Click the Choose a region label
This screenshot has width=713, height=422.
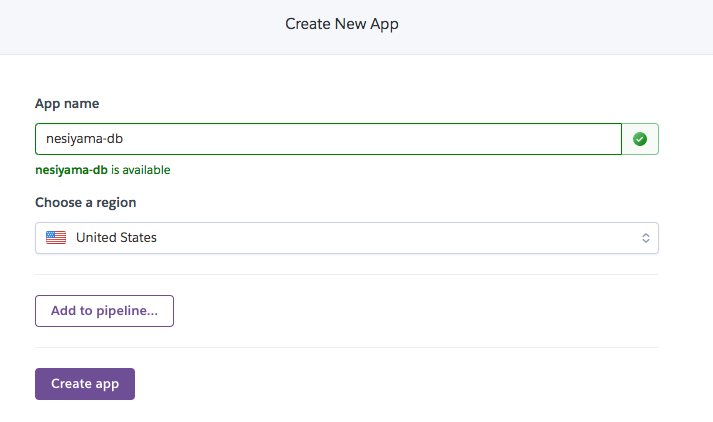(x=86, y=202)
